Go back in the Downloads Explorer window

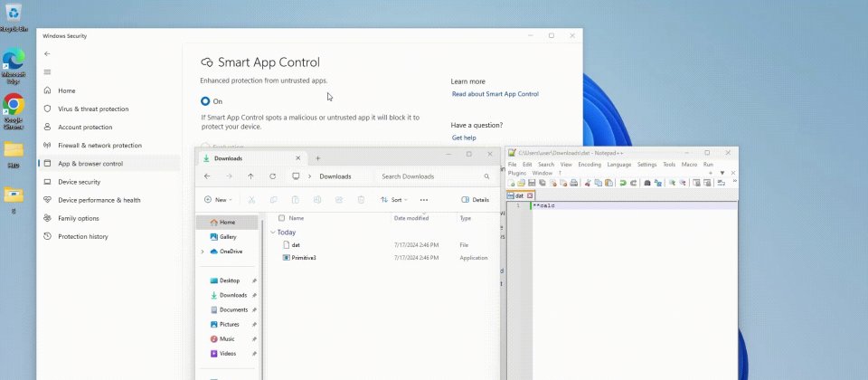click(x=207, y=176)
